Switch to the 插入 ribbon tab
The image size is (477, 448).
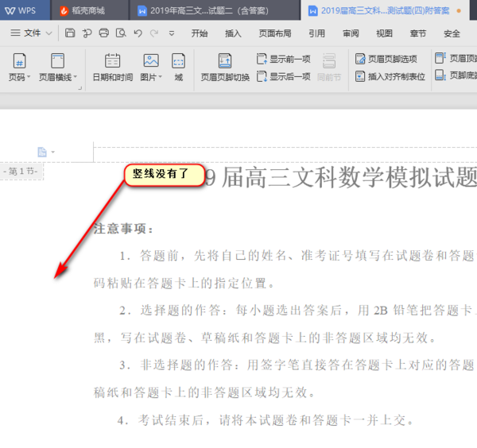coord(233,33)
